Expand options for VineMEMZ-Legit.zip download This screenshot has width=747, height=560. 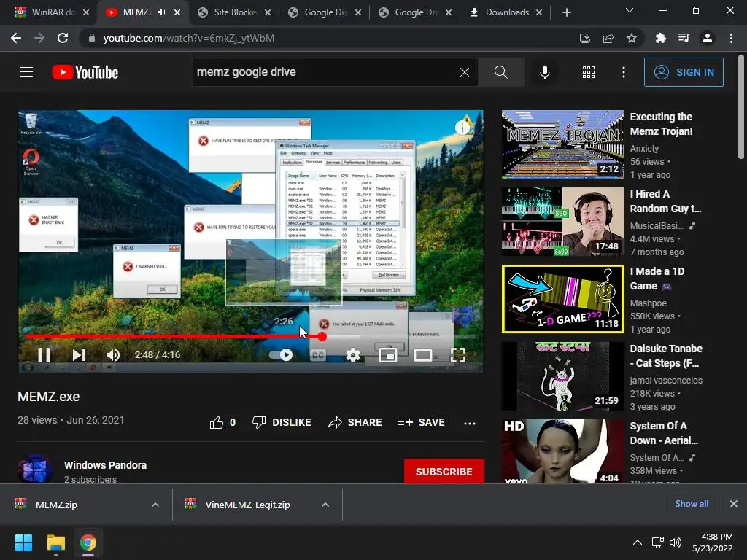[x=325, y=505]
